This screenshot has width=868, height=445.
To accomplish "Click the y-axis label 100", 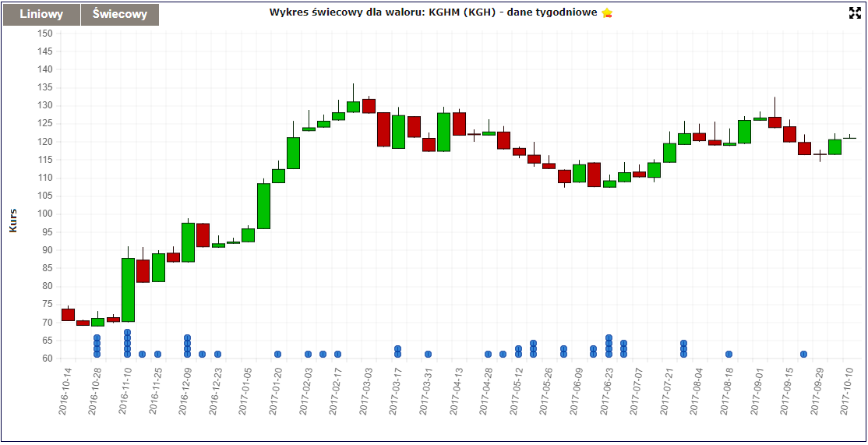I will click(x=45, y=214).
